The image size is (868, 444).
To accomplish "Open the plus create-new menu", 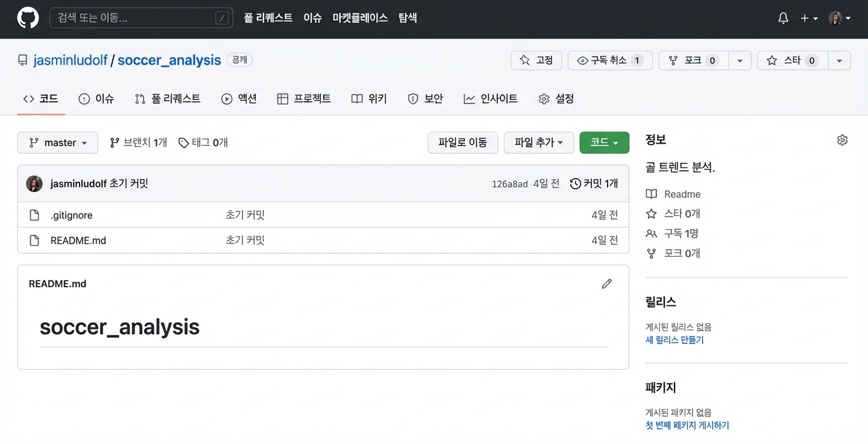I will [x=809, y=18].
